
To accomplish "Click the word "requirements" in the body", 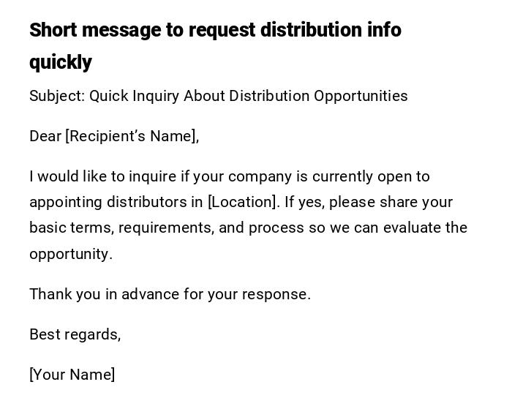I will point(165,228).
